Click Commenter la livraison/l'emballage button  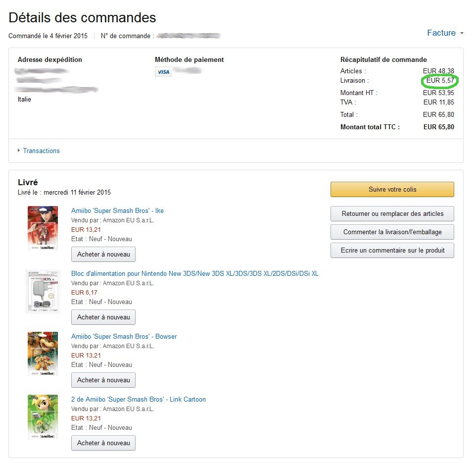(x=392, y=232)
